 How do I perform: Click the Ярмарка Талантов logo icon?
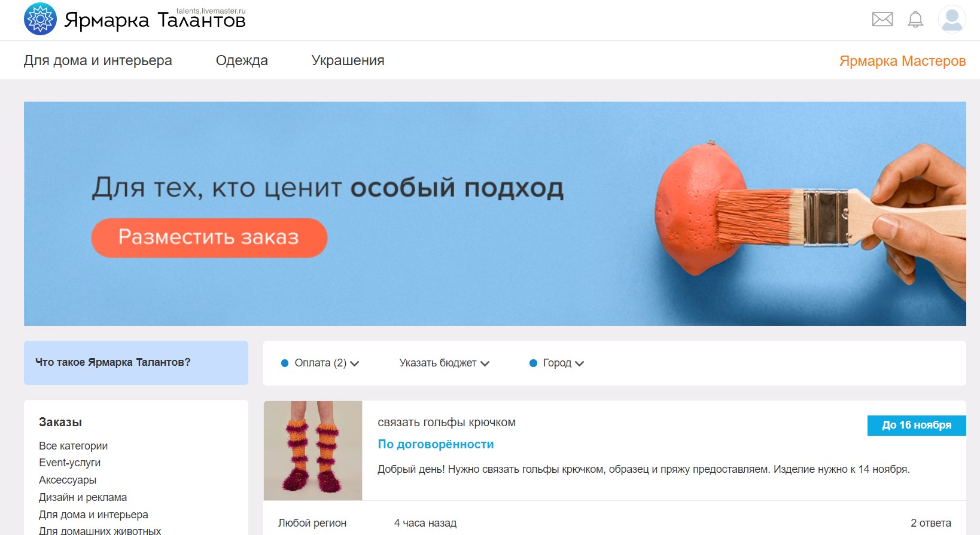tap(40, 19)
